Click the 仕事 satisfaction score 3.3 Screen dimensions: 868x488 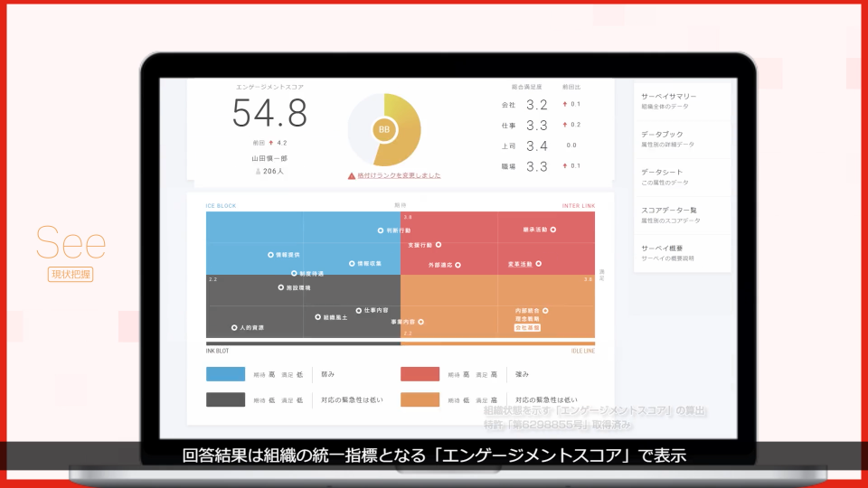click(536, 126)
